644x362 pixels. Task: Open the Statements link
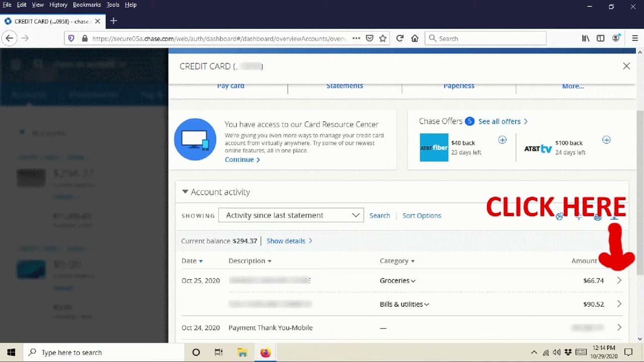(345, 86)
